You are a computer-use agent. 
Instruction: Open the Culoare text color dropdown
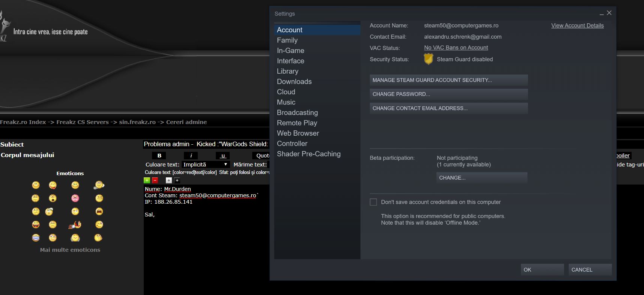click(x=205, y=165)
